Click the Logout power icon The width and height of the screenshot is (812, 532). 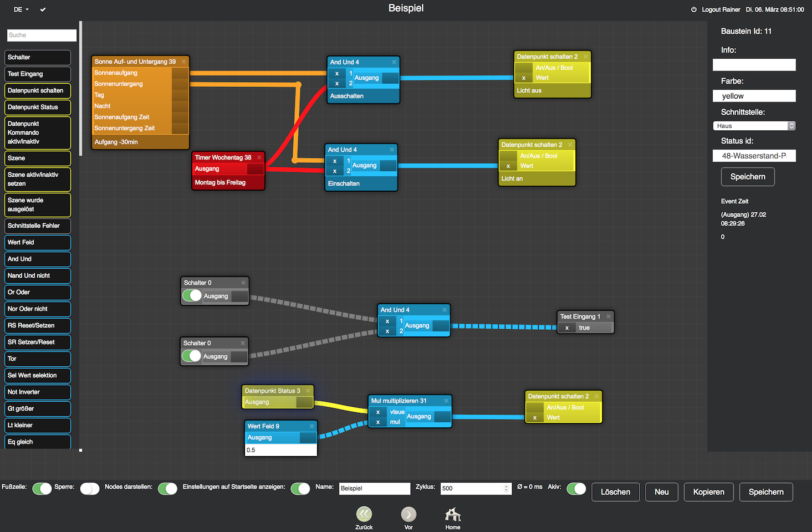693,9
